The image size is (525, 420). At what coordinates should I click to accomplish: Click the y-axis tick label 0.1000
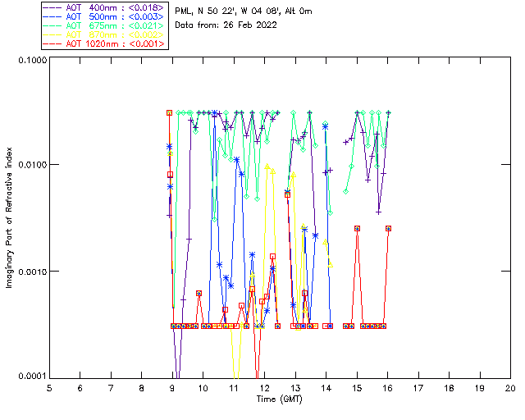(x=32, y=60)
